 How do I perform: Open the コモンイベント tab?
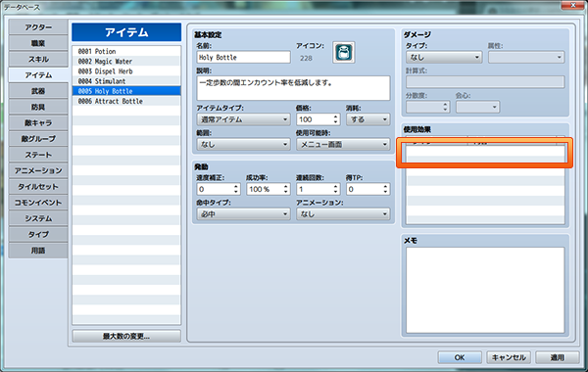pyautogui.click(x=38, y=203)
